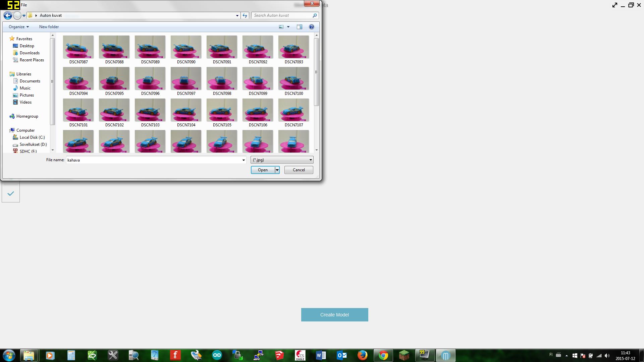Open Calculator from taskbar

[x=71, y=355]
